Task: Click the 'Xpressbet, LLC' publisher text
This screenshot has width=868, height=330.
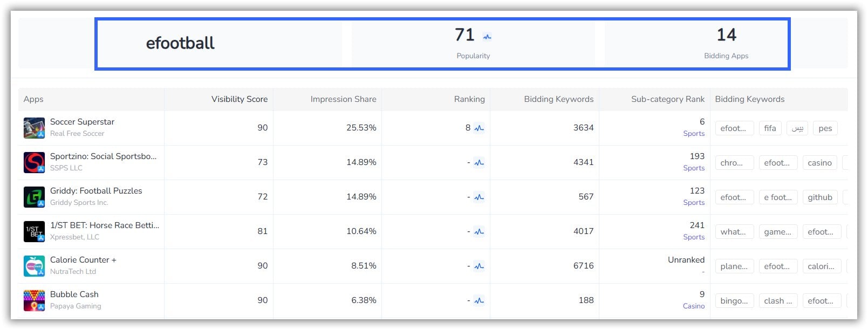Action: pyautogui.click(x=74, y=237)
